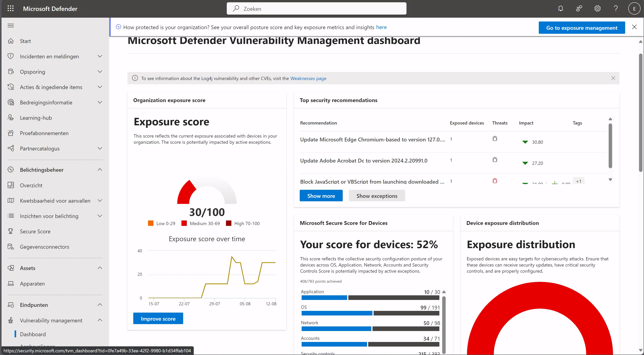Click the Secure Score trophy icon
Viewport: 644px width, 355px height.
[x=11, y=231]
